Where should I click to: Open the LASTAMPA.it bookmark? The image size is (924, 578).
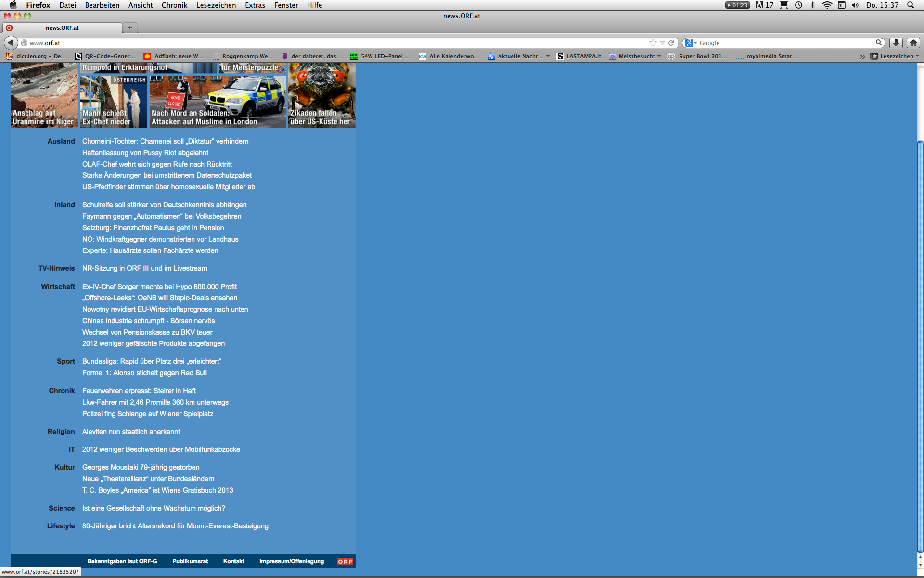[579, 56]
